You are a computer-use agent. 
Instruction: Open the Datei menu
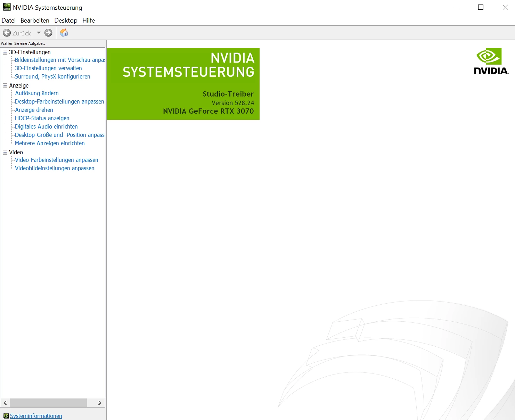coord(9,20)
